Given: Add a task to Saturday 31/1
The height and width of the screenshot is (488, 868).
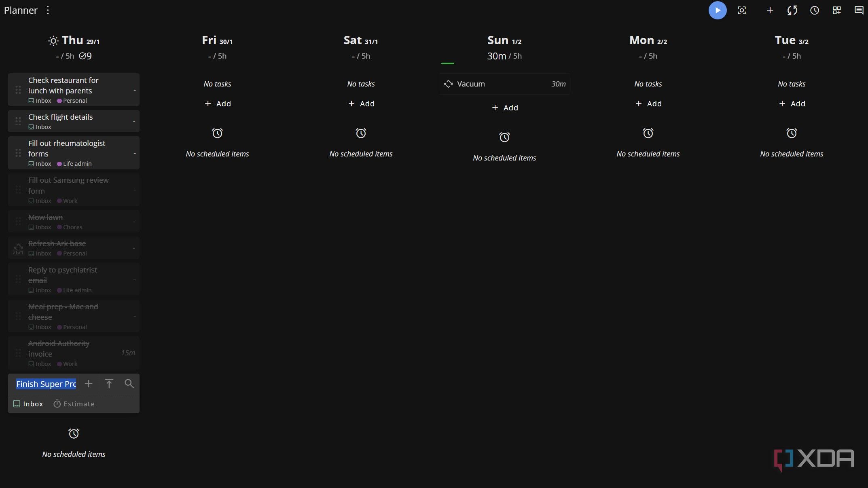Looking at the screenshot, I should pos(361,104).
